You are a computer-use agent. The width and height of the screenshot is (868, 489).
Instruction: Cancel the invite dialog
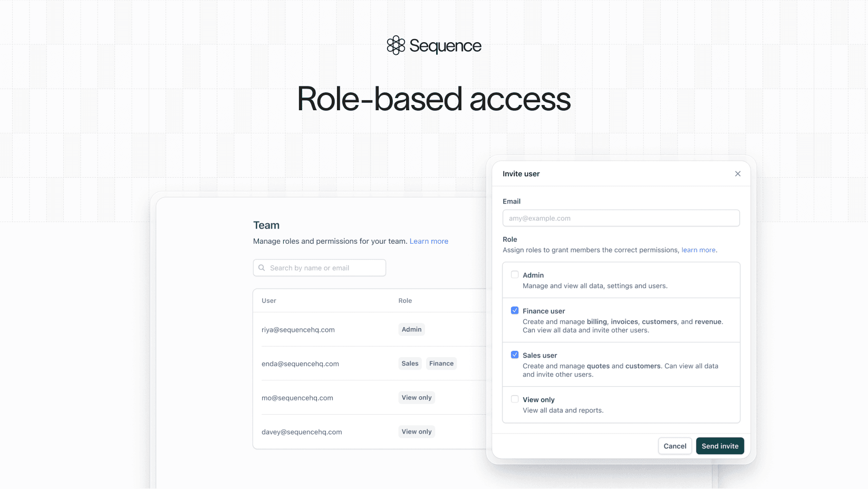click(x=674, y=446)
